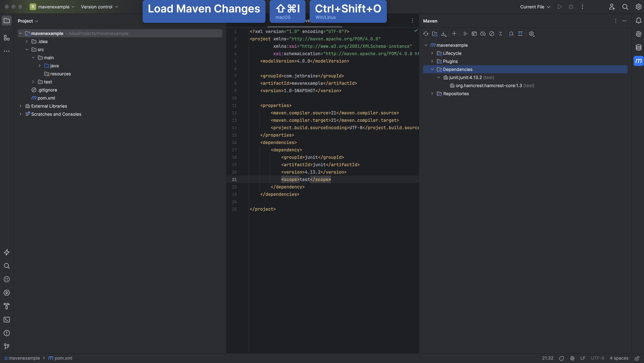Download sources and documentation

coord(444,33)
